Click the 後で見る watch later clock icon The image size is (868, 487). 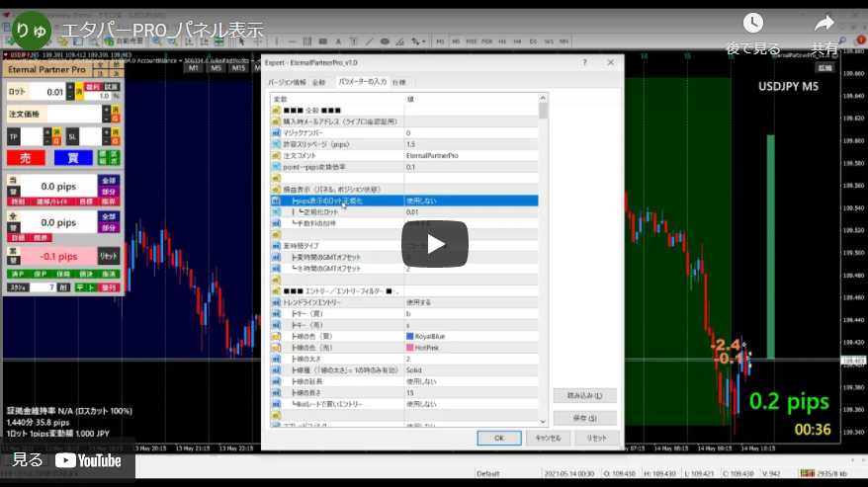[x=753, y=24]
